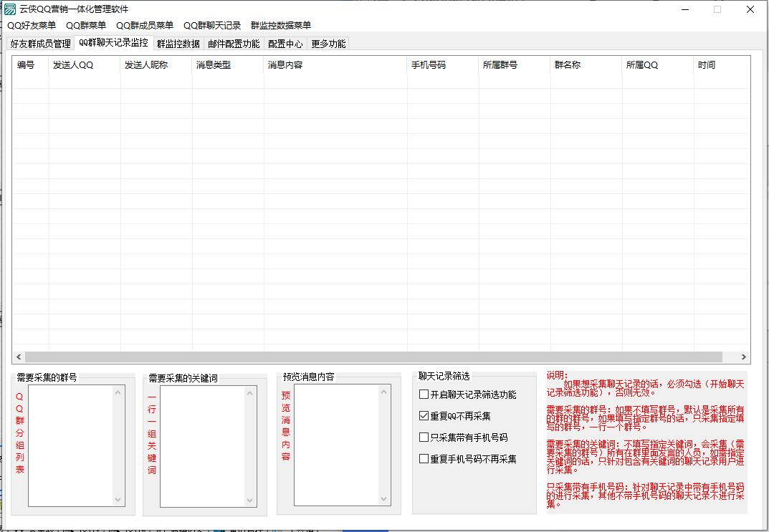Image resolution: width=769 pixels, height=532 pixels.
Task: Open the QQ群成员菜单 menu
Action: 145,26
